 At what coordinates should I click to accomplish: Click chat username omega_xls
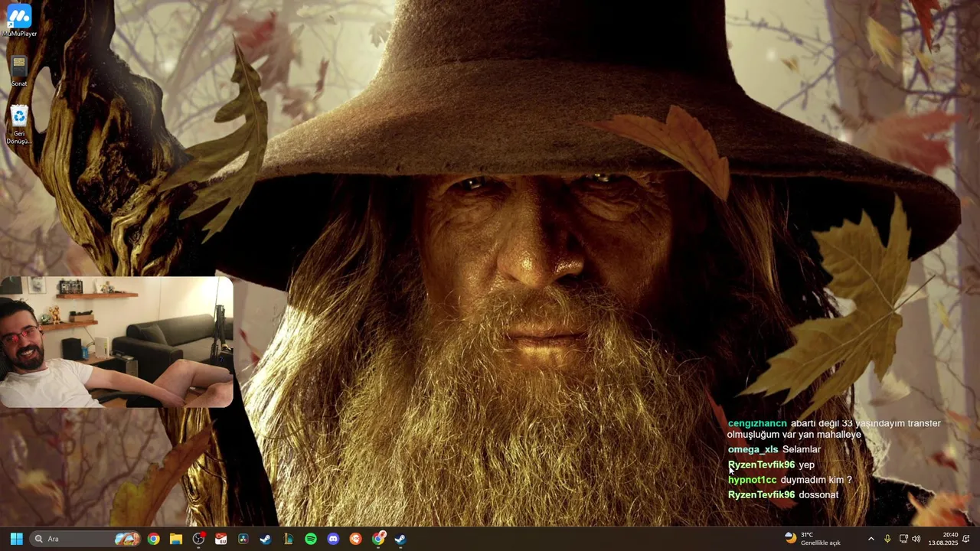(x=753, y=449)
